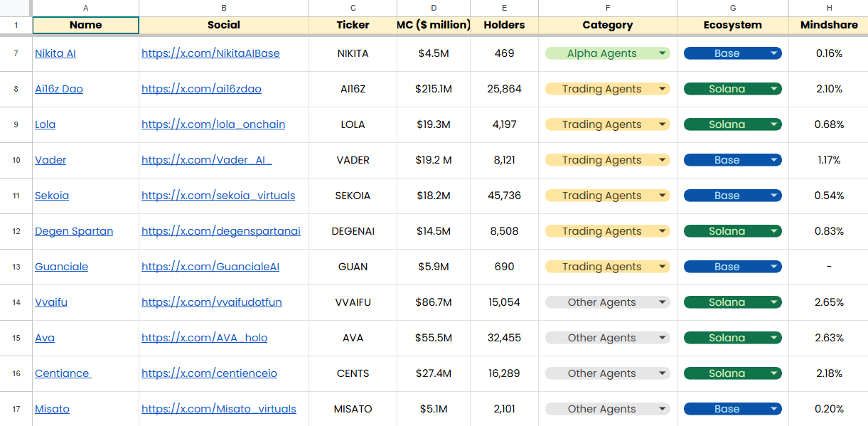Viewport: 868px width, 426px height.
Task: Open Category dropdown in Nikita AI row
Action: [663, 53]
